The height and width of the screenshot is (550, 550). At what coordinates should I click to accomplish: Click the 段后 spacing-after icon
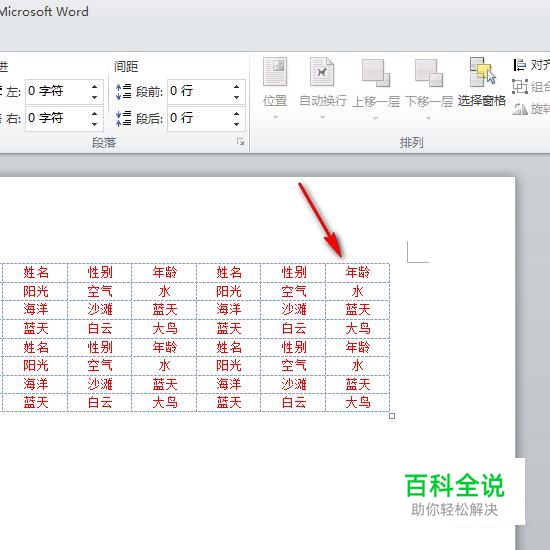pyautogui.click(x=123, y=119)
